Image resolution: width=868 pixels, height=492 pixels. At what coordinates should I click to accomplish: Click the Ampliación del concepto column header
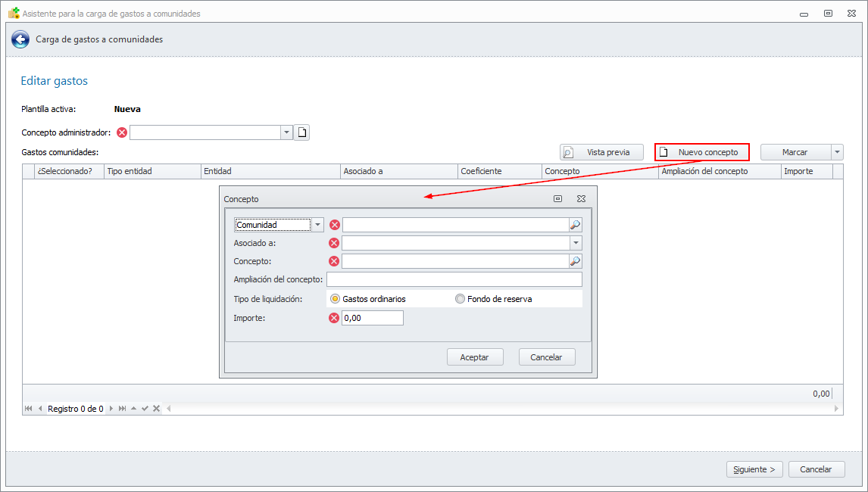pyautogui.click(x=720, y=171)
